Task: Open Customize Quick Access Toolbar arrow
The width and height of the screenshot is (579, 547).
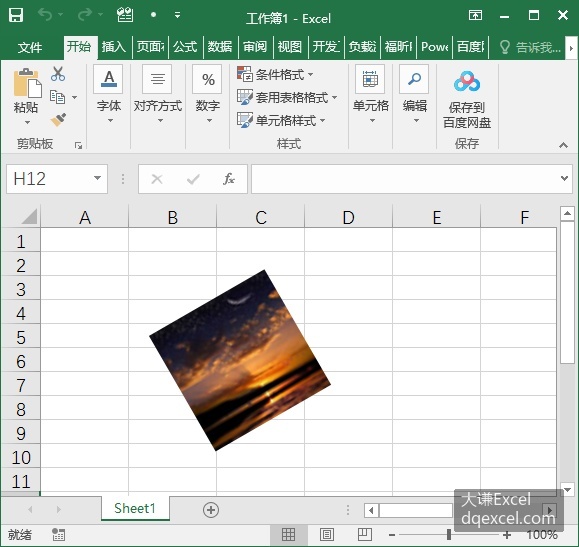Action: coord(178,15)
